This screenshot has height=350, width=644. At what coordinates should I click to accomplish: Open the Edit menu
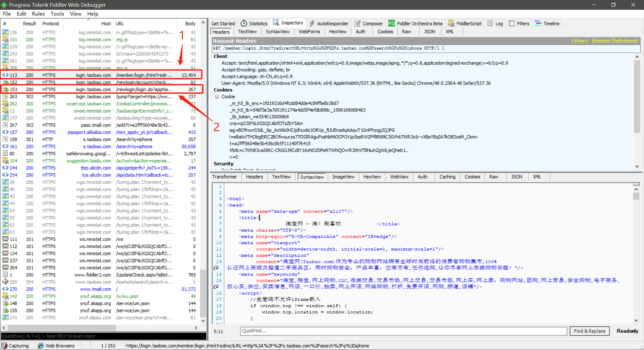point(21,14)
